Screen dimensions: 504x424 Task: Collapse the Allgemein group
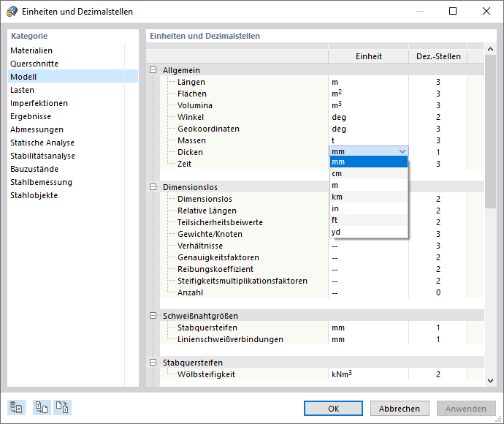pyautogui.click(x=153, y=70)
